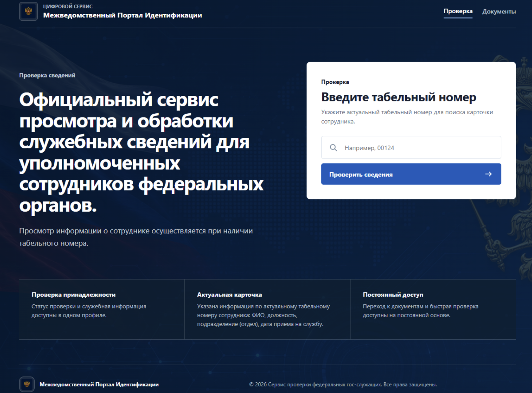Click footer Межведомственный Портал Идентификации text

click(99, 384)
